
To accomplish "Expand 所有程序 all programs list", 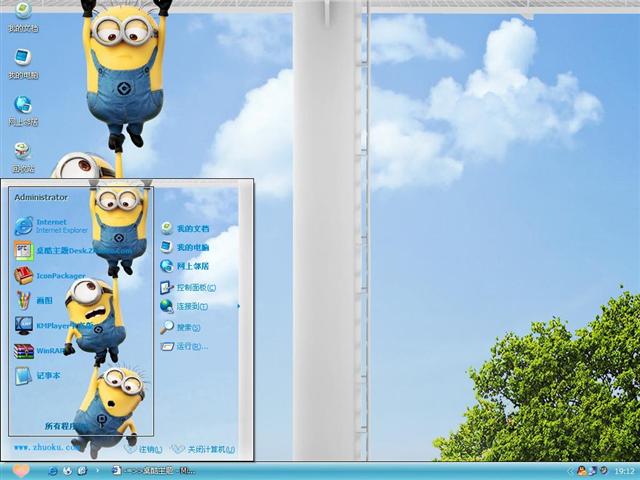I will (61, 426).
